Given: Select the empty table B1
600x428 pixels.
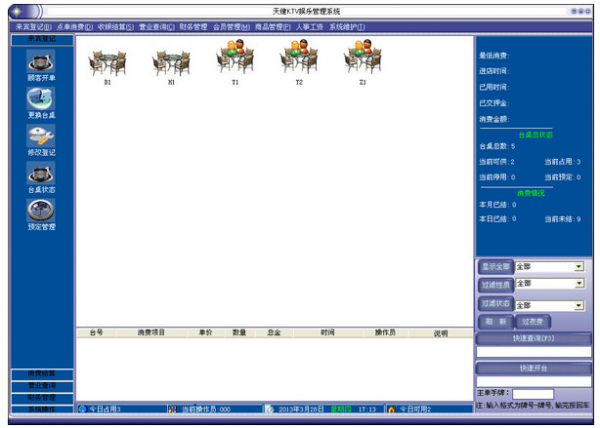Looking at the screenshot, I should 108,63.
